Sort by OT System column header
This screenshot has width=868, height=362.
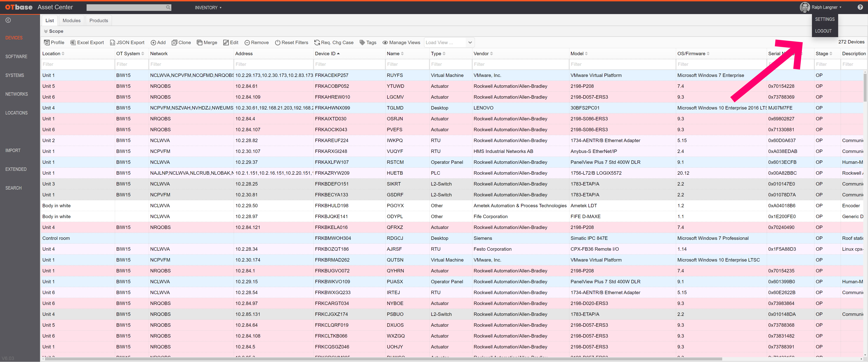(x=130, y=54)
